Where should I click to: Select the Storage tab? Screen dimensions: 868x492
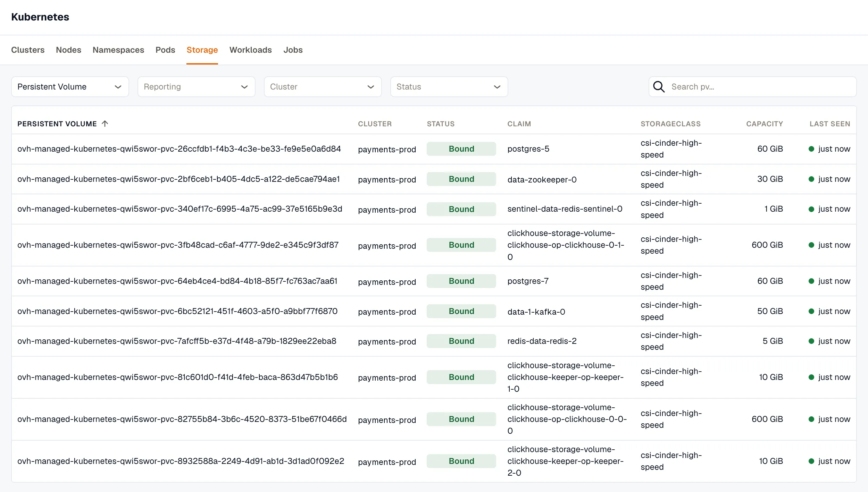(202, 50)
